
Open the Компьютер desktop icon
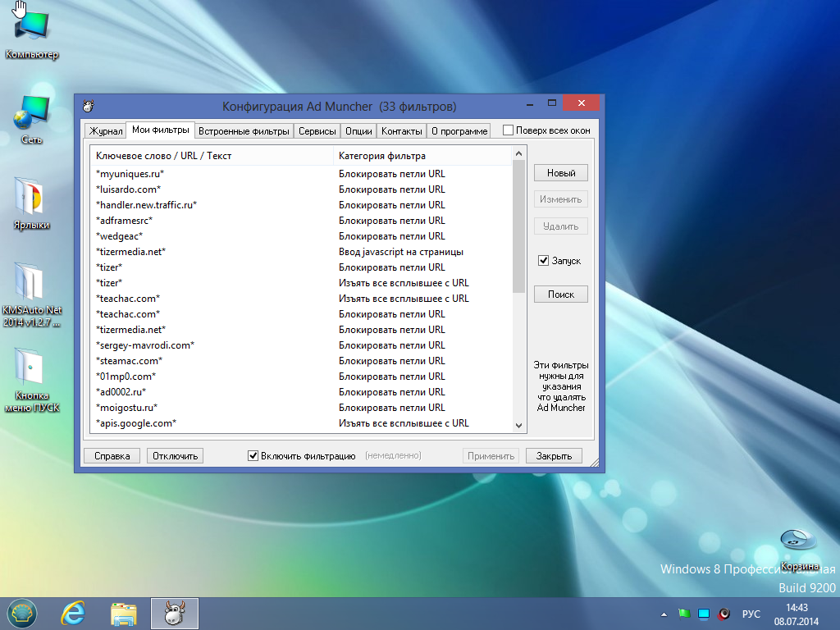click(32, 32)
